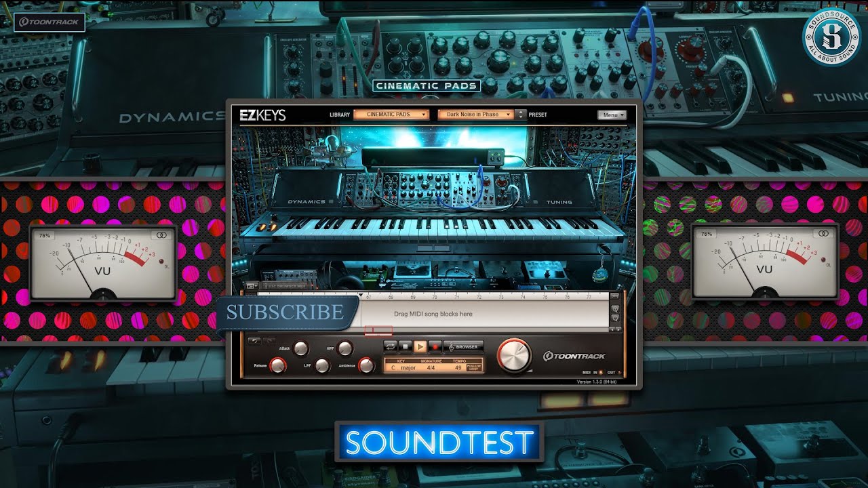Click the Version 1.3.0 text

597,382
